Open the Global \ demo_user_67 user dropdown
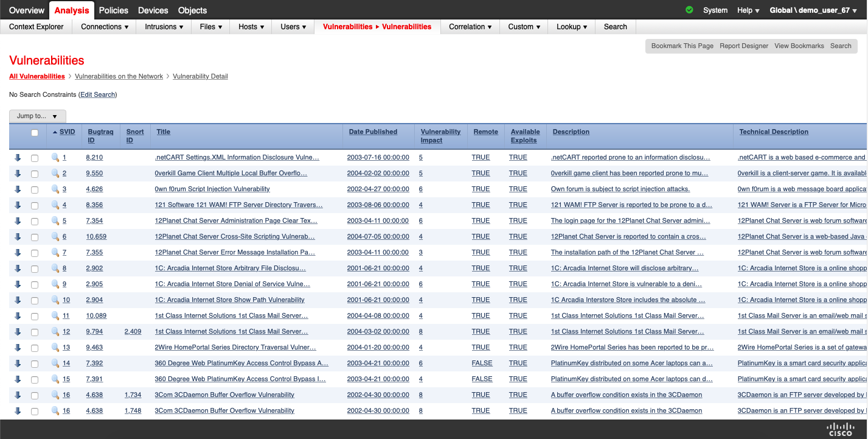This screenshot has height=439, width=868. pyautogui.click(x=813, y=10)
